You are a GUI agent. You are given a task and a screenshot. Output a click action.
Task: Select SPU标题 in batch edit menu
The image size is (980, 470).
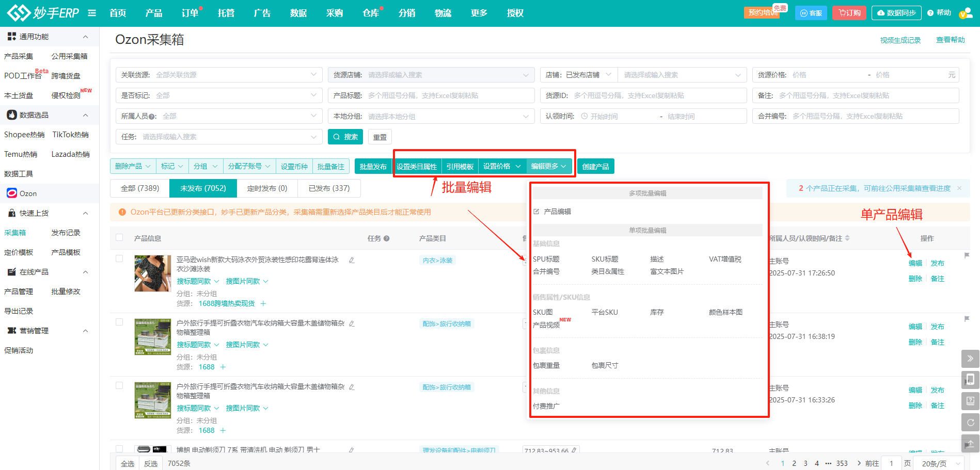(546, 259)
